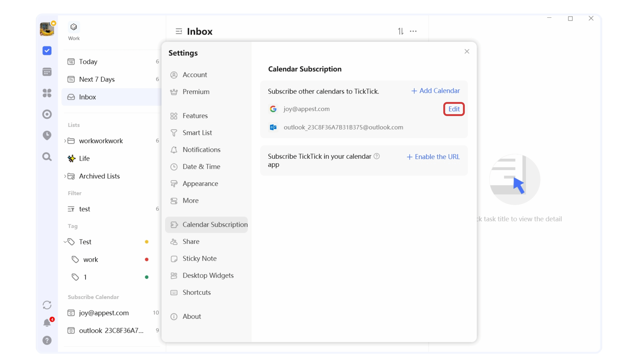The height and width of the screenshot is (364, 638).
Task: Click the green dot of tag 1
Action: coord(147,277)
